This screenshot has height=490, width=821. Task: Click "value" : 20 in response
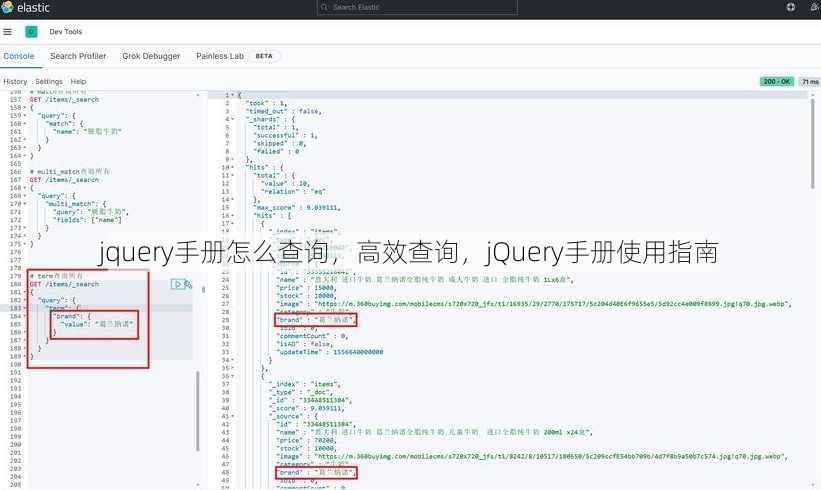click(285, 184)
